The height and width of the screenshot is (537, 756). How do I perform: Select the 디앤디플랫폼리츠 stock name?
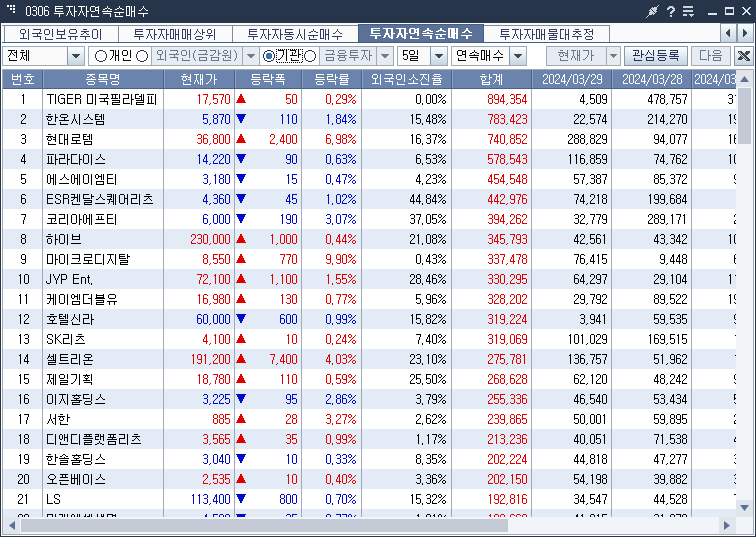coord(94,439)
